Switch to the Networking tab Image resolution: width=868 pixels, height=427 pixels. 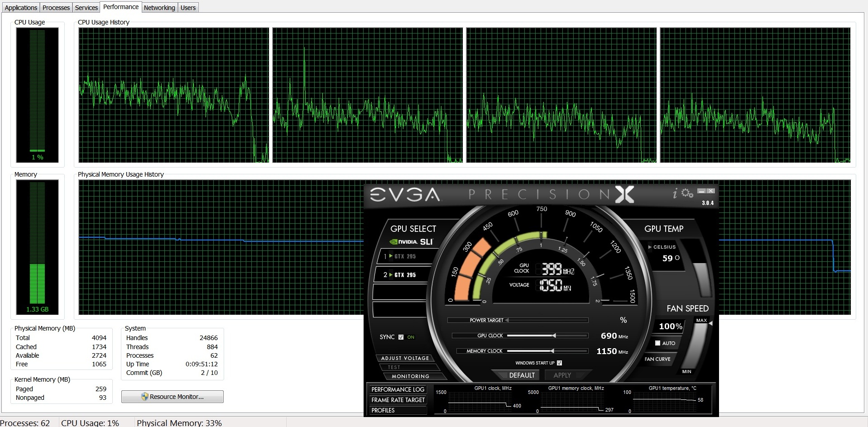point(159,8)
